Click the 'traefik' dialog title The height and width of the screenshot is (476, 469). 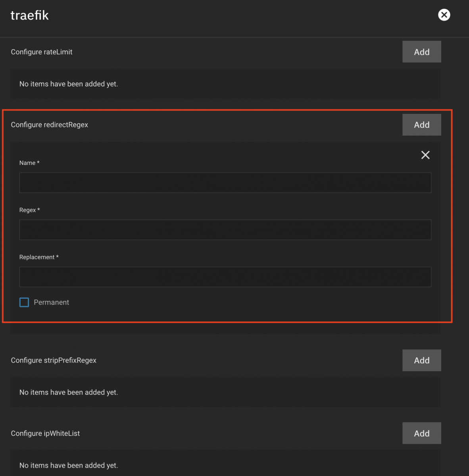click(x=29, y=15)
